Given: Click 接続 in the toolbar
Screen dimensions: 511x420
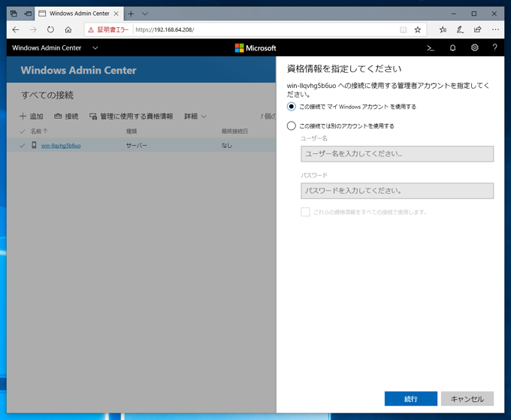Looking at the screenshot, I should [x=66, y=116].
